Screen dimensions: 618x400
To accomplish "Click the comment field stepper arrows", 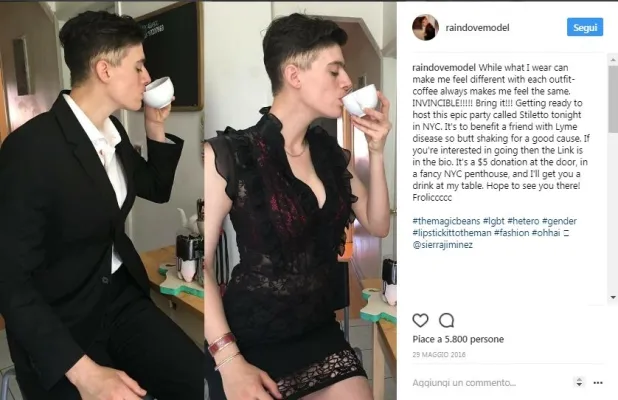I will point(579,382).
